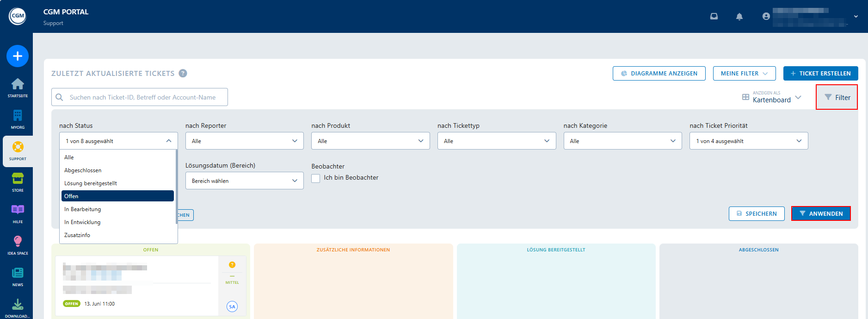
Task: Click the ticket search field
Action: coord(143,97)
